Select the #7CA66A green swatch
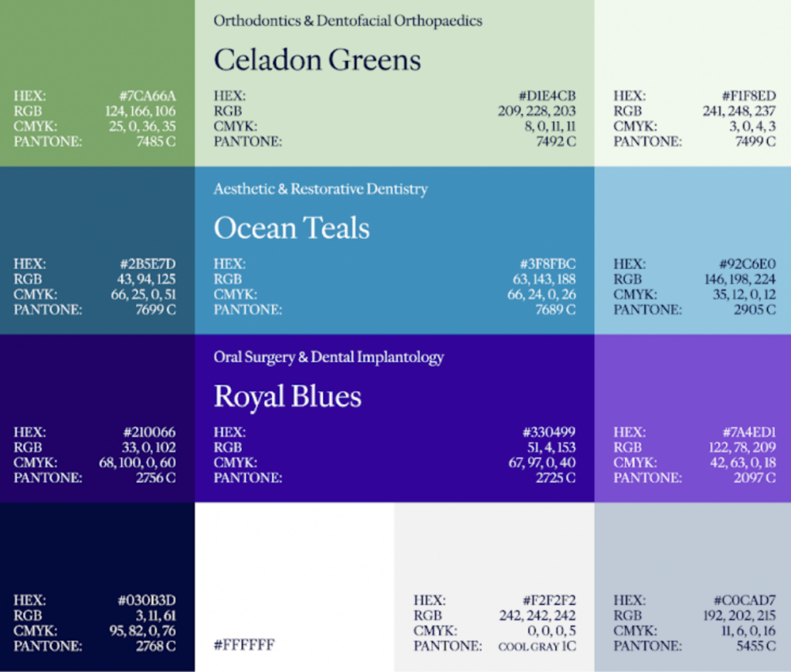Screen dimensions: 791x672 coord(97,83)
